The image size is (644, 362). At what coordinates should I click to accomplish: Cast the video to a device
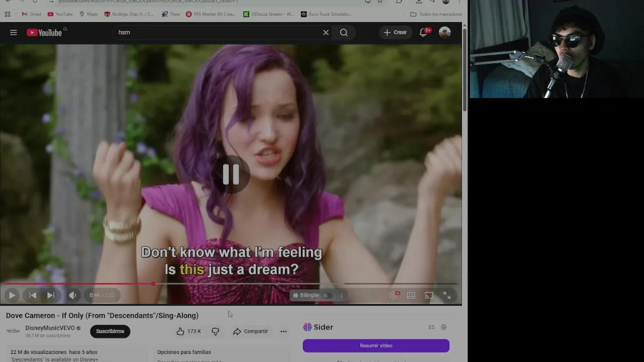click(x=429, y=295)
